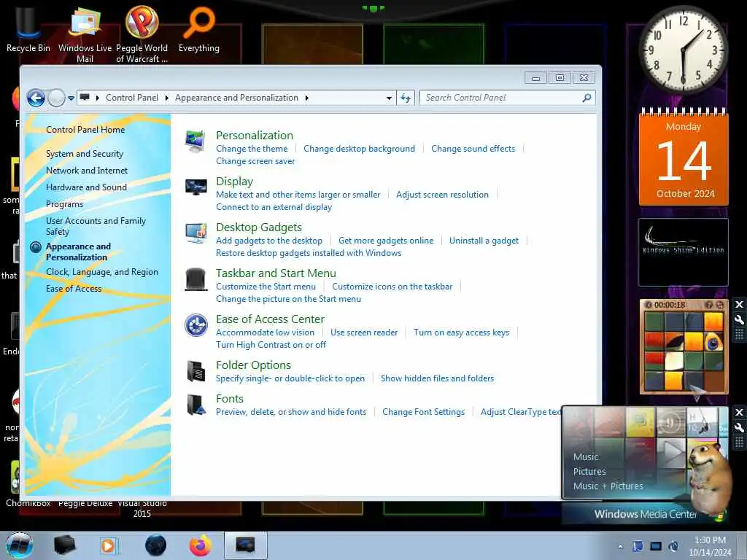Open Hardware and Sound category

click(x=86, y=187)
